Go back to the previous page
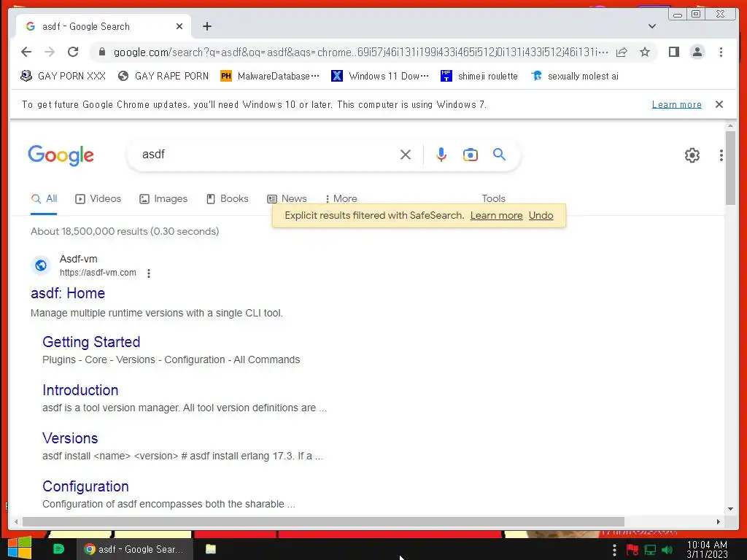 [x=26, y=52]
